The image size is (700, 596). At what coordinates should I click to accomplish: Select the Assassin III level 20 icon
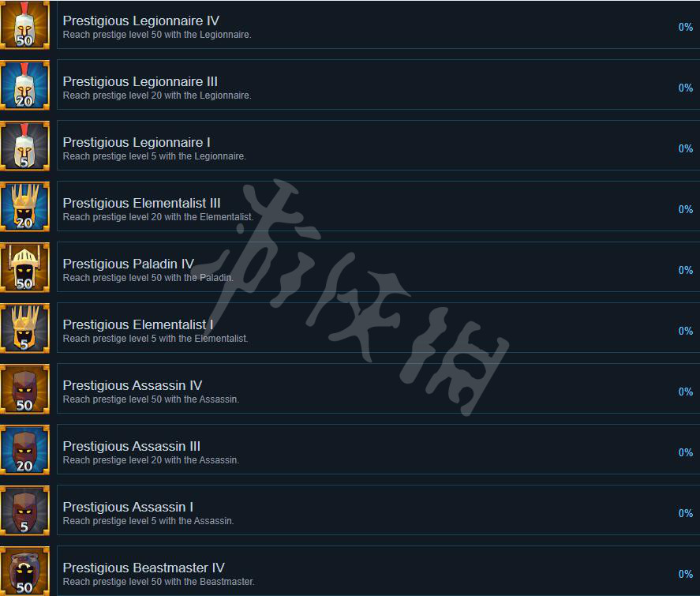pyautogui.click(x=24, y=450)
